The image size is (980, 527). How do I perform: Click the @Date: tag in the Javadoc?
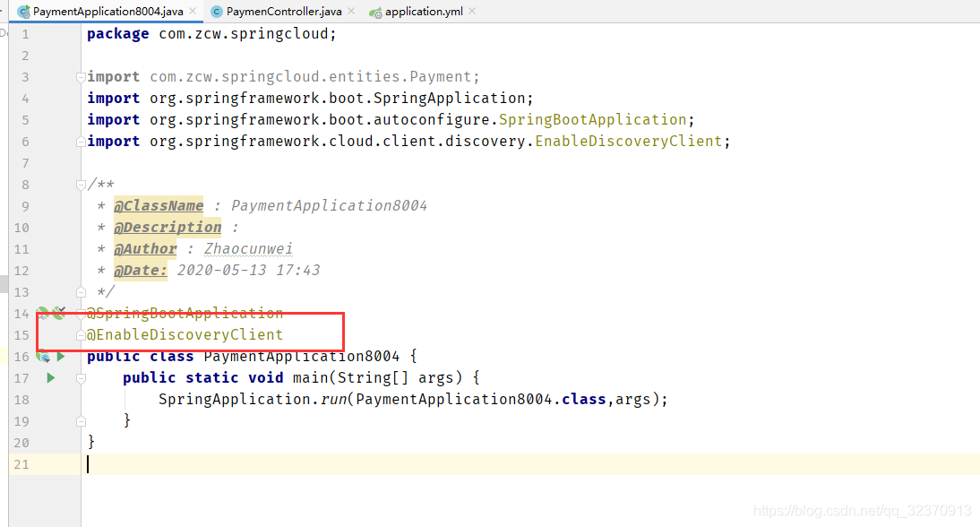(x=141, y=270)
